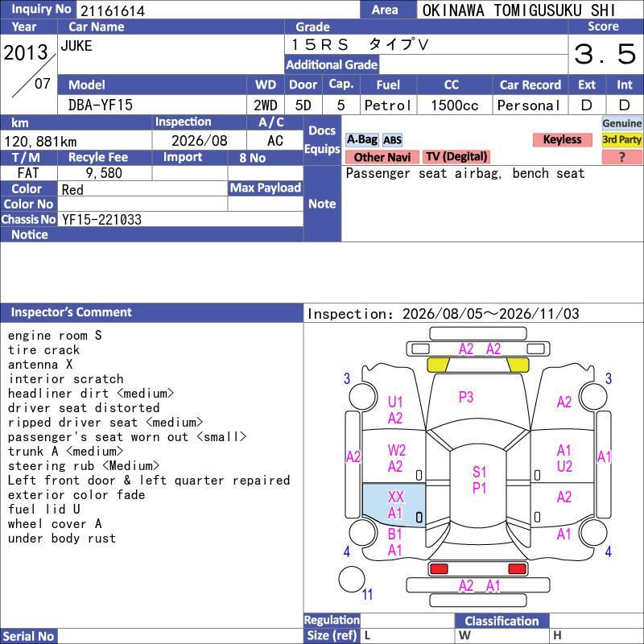This screenshot has width=644, height=644.
Task: Select the B1 damage code
Action: (x=394, y=535)
